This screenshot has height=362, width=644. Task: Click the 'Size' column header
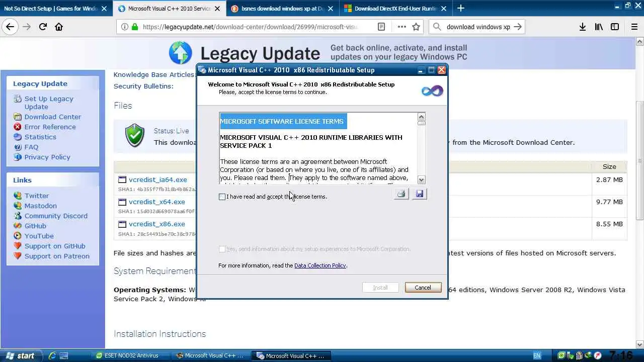coord(609,166)
